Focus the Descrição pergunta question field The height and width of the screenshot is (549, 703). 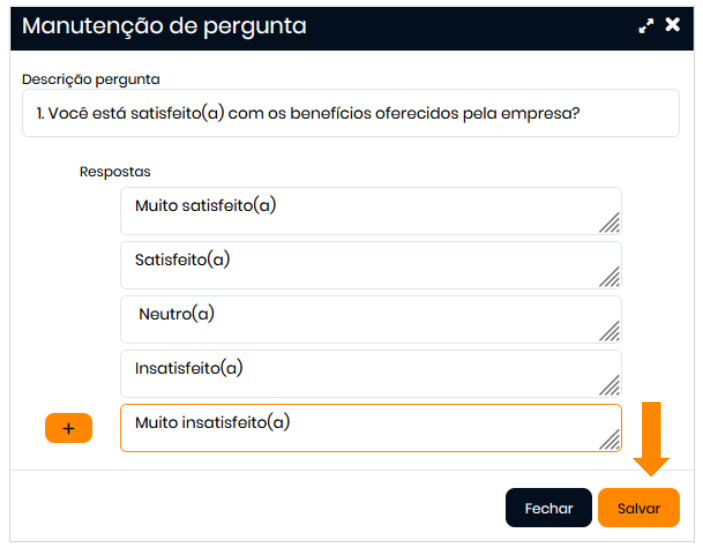coord(350,113)
